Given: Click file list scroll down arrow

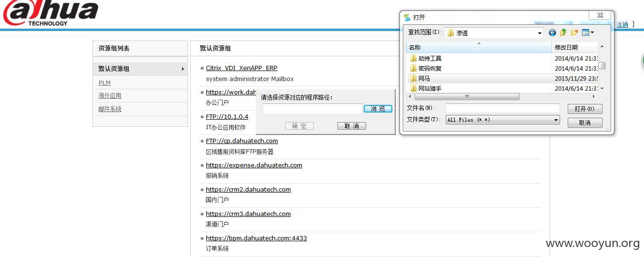Looking at the screenshot, I should (x=602, y=89).
